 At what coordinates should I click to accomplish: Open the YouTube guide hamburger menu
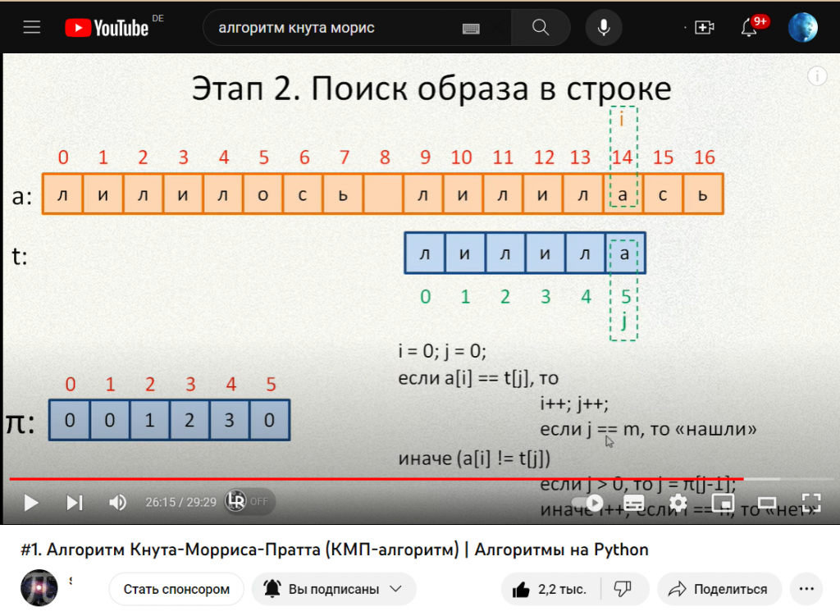click(x=32, y=27)
